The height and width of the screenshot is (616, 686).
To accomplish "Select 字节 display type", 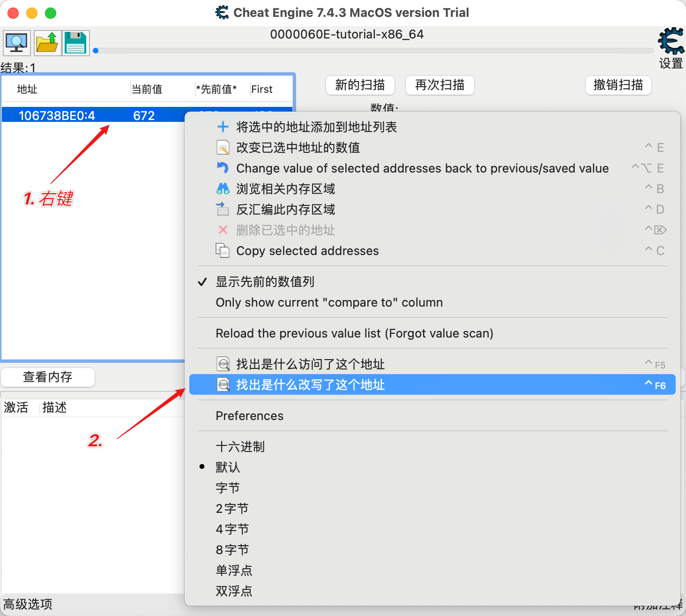I will [x=432, y=488].
